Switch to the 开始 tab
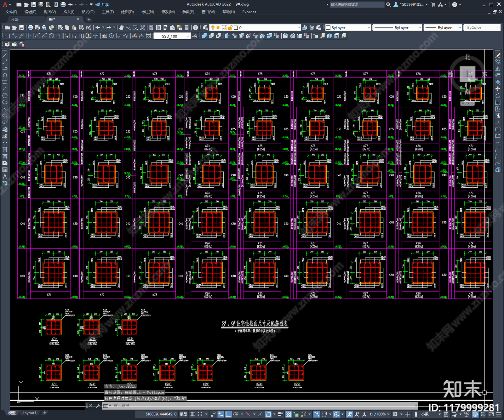This screenshot has width=504, height=420. pyautogui.click(x=15, y=20)
